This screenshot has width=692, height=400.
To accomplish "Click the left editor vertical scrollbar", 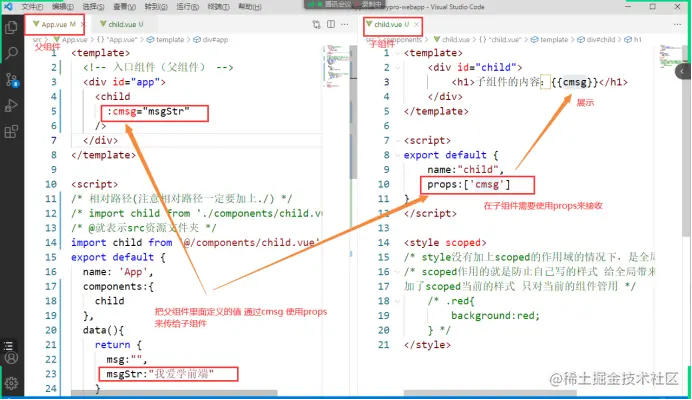I will pos(354,112).
